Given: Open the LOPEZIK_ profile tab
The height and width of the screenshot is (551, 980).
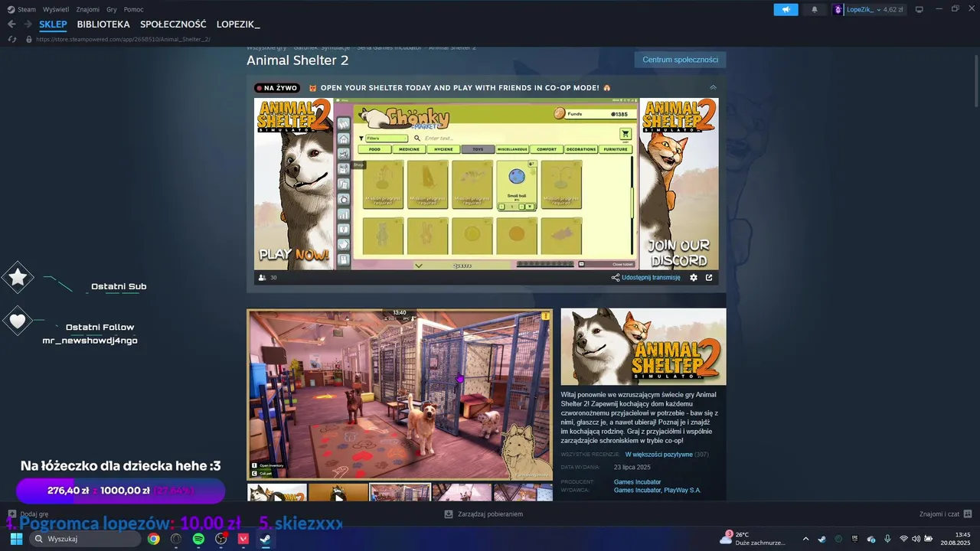Looking at the screenshot, I should [238, 24].
